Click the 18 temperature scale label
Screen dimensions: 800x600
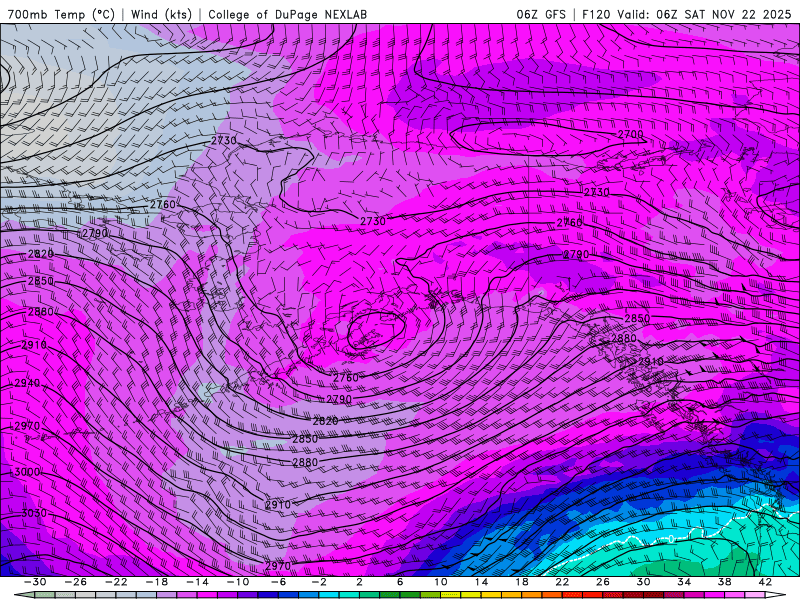(521, 582)
